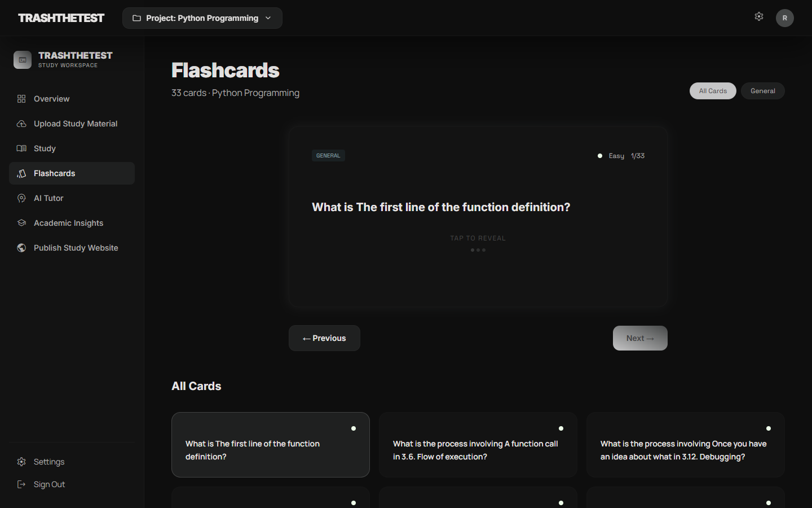Click the Study Workspace logo icon
Image resolution: width=812 pixels, height=508 pixels.
(23, 60)
